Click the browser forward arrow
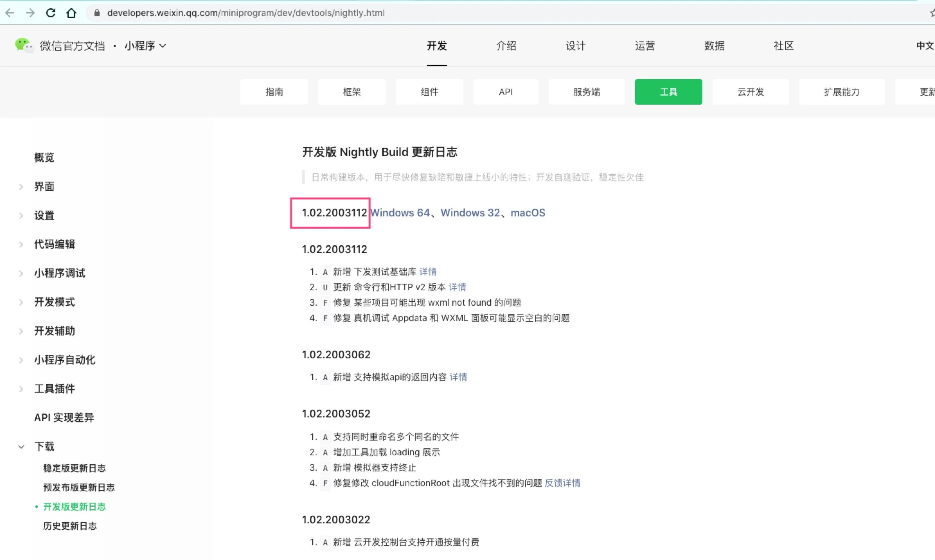This screenshot has width=935, height=560. coord(30,13)
